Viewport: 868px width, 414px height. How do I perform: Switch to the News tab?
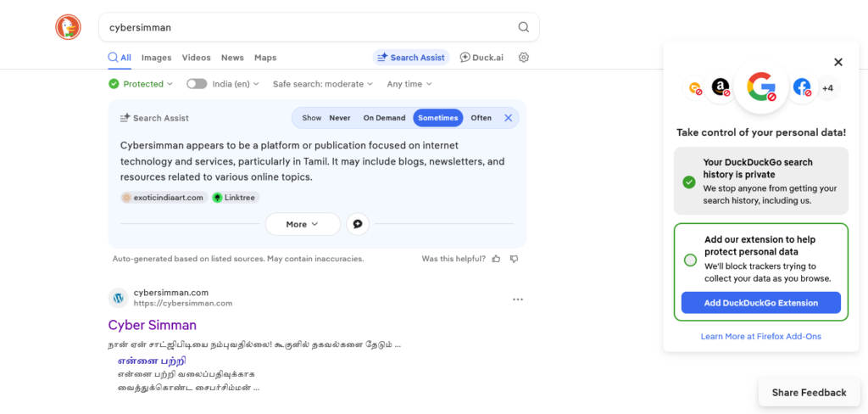coord(232,58)
